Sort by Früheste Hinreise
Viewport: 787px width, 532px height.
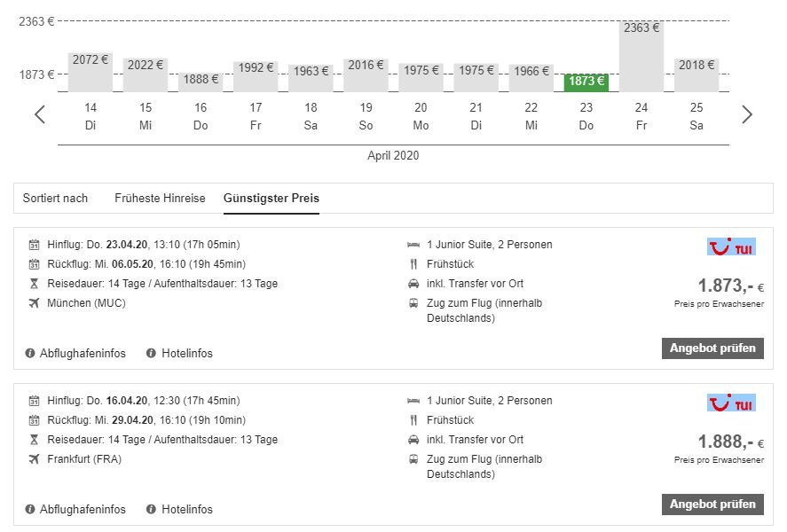160,198
